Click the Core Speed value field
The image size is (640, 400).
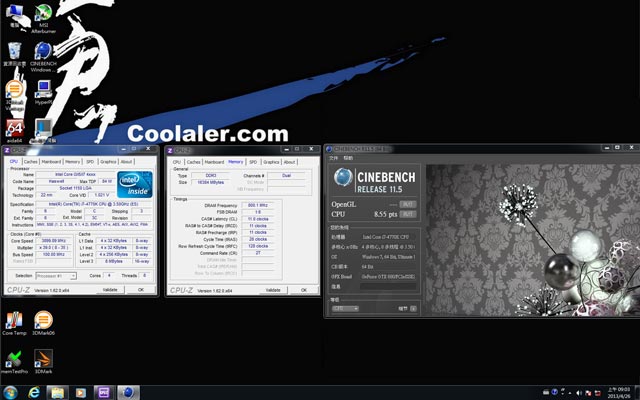53,241
